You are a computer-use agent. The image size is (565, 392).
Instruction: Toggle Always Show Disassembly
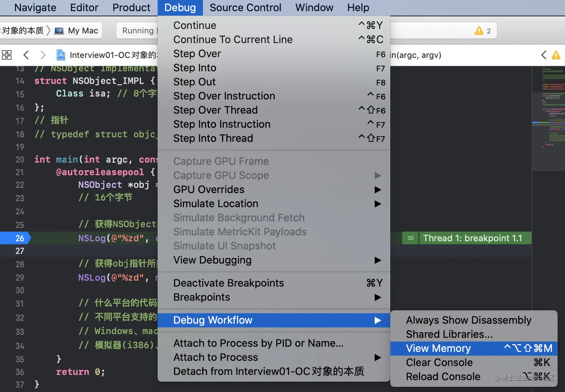point(474,320)
